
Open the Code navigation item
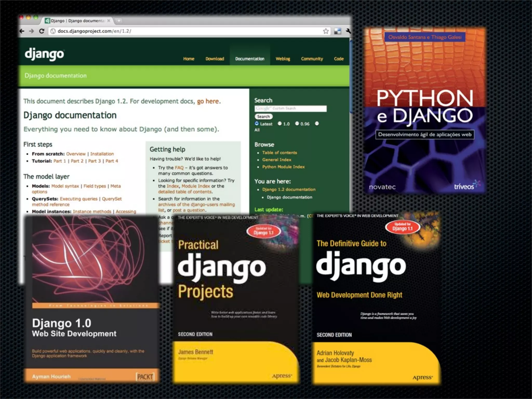(x=339, y=59)
